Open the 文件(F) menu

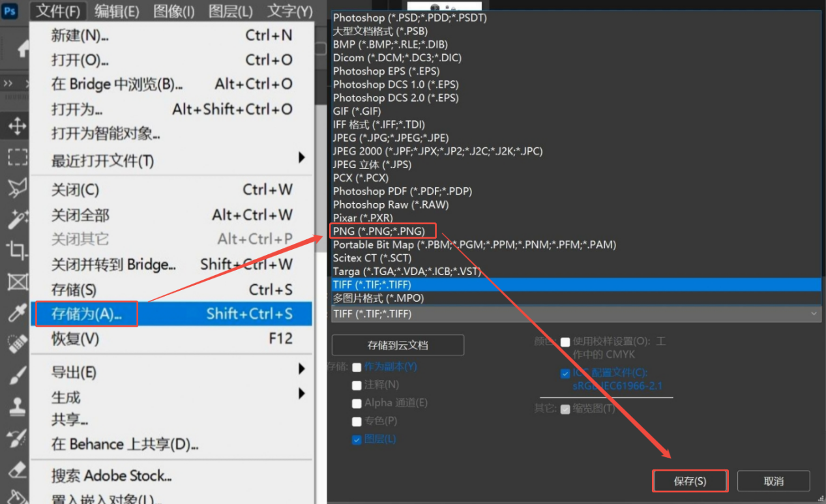tap(58, 11)
